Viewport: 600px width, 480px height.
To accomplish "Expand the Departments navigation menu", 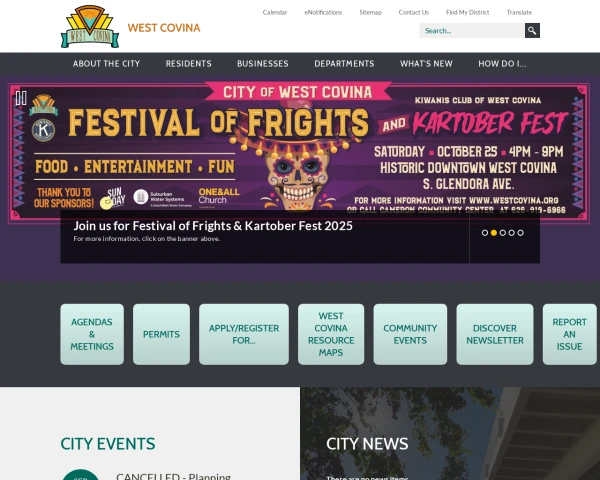I will pyautogui.click(x=344, y=64).
